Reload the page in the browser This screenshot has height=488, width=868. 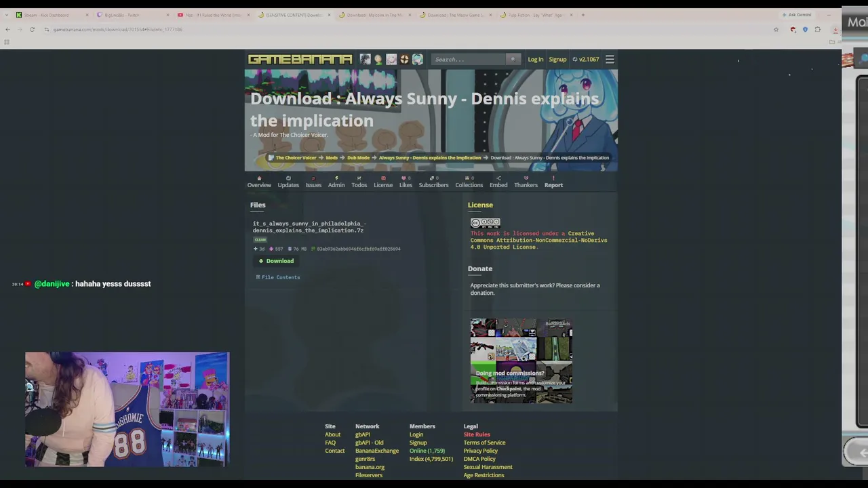[32, 29]
